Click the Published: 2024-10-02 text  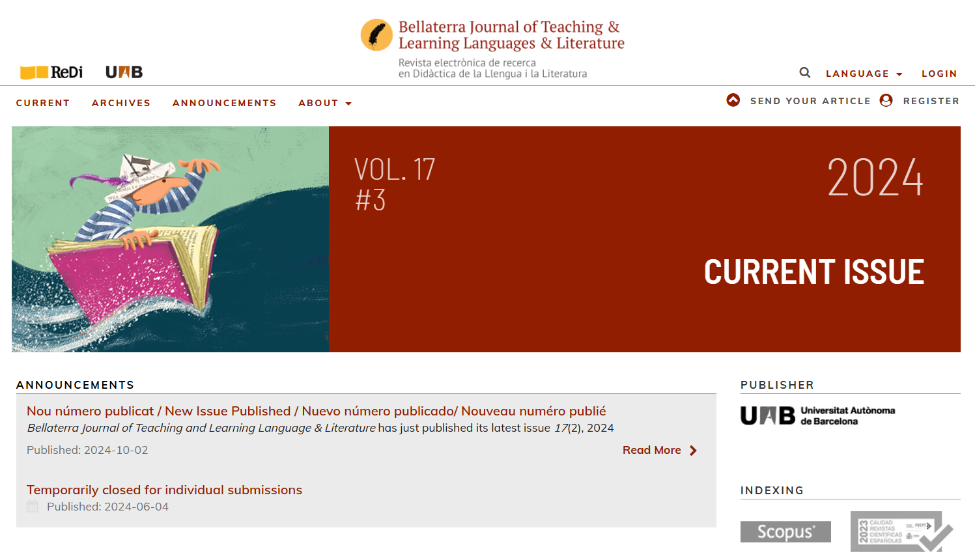[x=87, y=450]
